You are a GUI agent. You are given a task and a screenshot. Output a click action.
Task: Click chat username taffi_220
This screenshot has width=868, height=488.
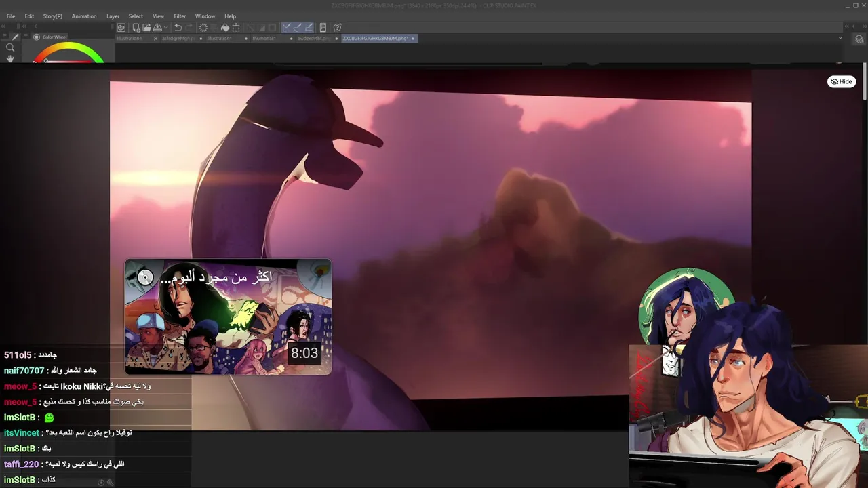pos(21,464)
